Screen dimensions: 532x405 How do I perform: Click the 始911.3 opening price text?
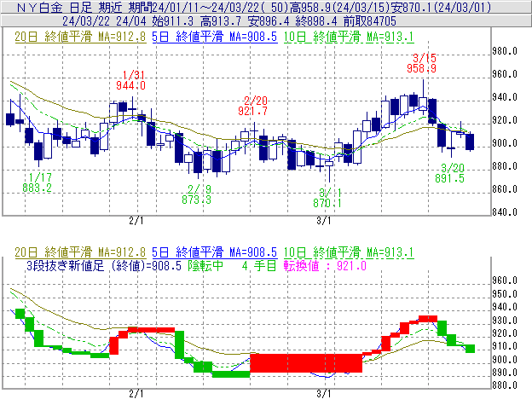173,21
